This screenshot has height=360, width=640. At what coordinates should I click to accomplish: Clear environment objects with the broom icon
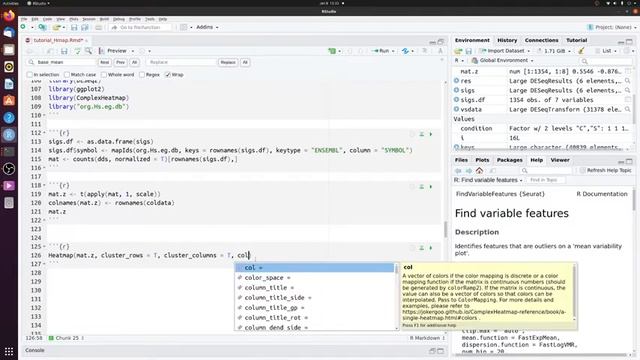pos(581,51)
